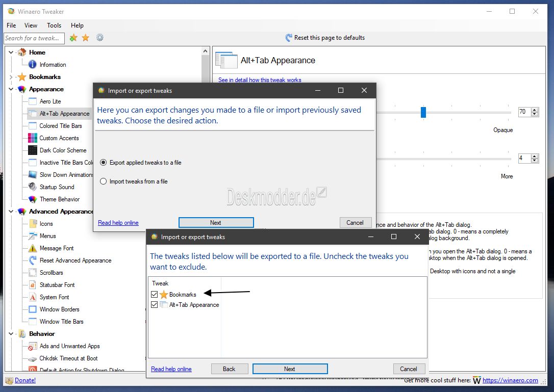This screenshot has width=554, height=392.
Task: Click the Bookmarks star icon in the tree
Action: [x=22, y=76]
